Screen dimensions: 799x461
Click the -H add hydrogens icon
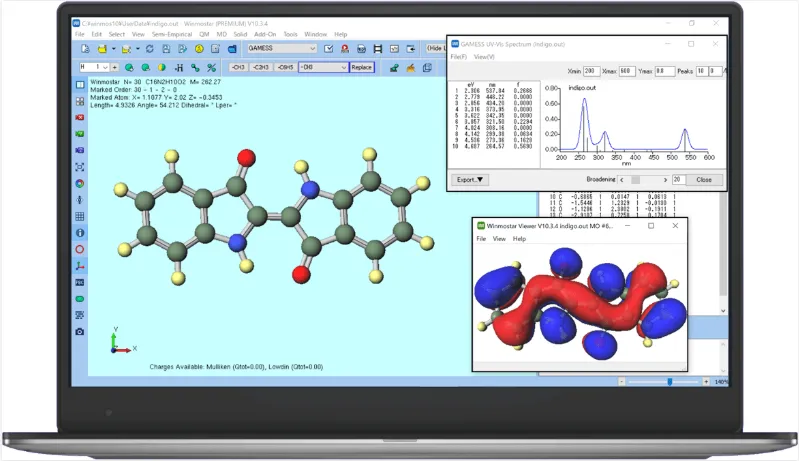pyautogui.click(x=179, y=67)
